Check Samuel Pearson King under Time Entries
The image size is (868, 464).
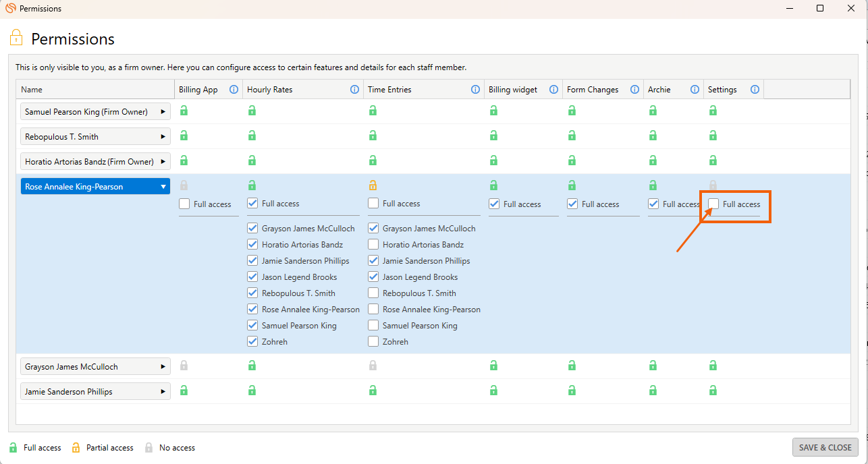(373, 326)
